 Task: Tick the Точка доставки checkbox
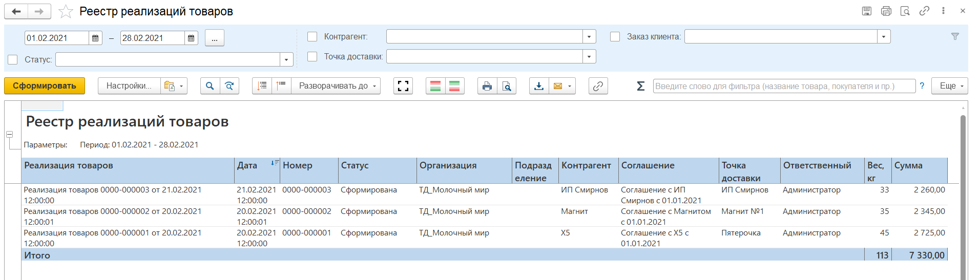[x=312, y=56]
